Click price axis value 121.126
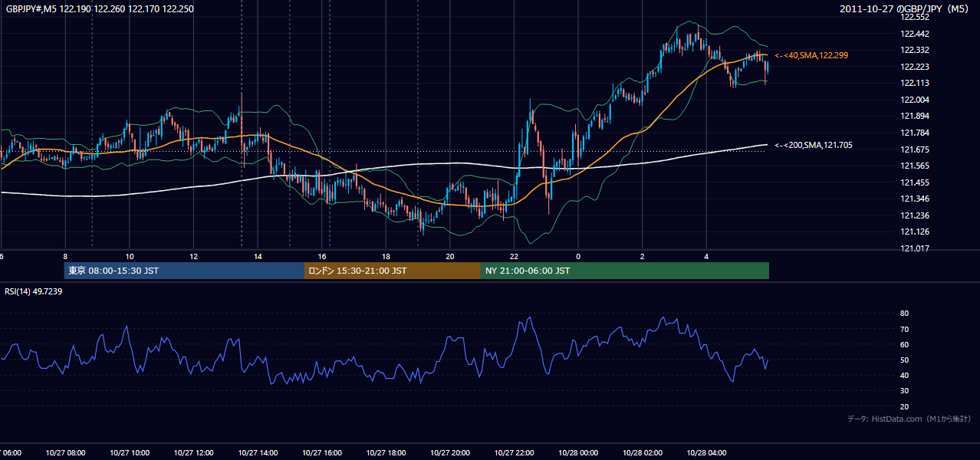 pos(914,232)
